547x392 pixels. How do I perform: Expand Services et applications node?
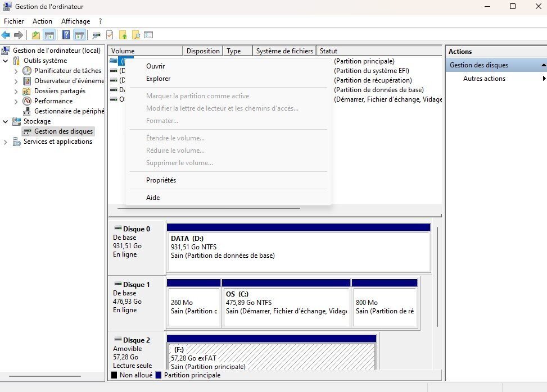(x=5, y=142)
